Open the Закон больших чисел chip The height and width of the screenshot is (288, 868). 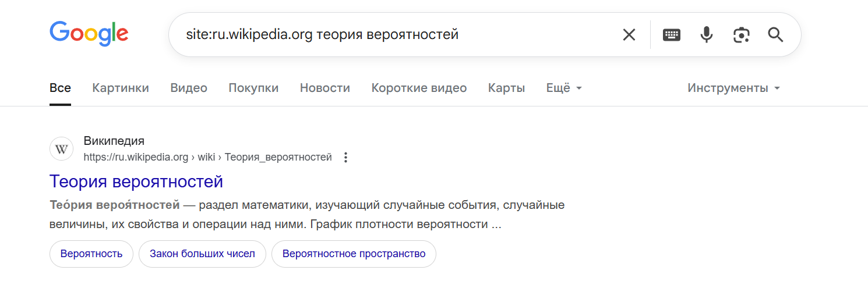point(202,254)
